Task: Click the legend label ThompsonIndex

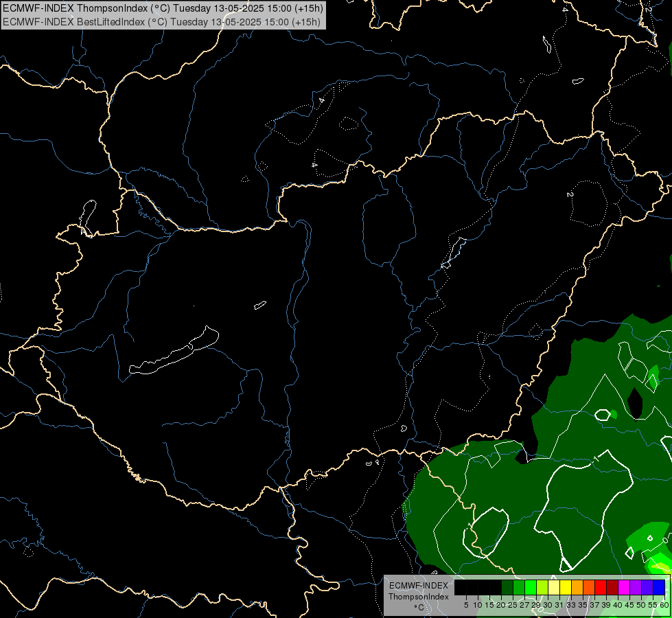Action: (x=419, y=597)
